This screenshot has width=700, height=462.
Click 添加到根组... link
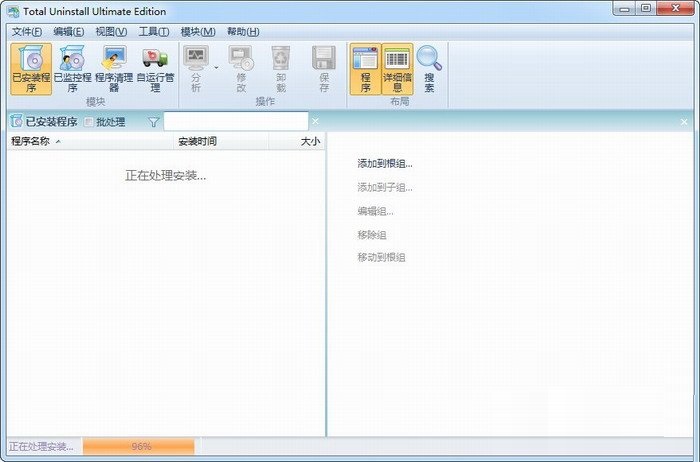(385, 164)
